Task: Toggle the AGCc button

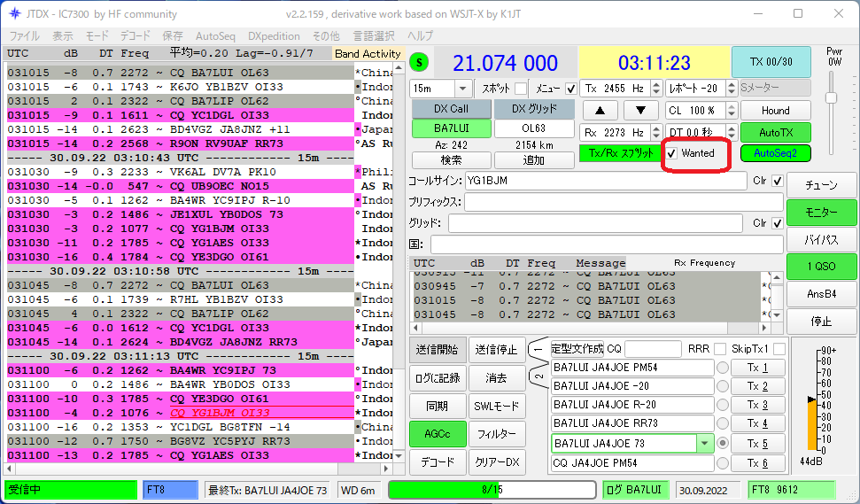Action: tap(438, 434)
